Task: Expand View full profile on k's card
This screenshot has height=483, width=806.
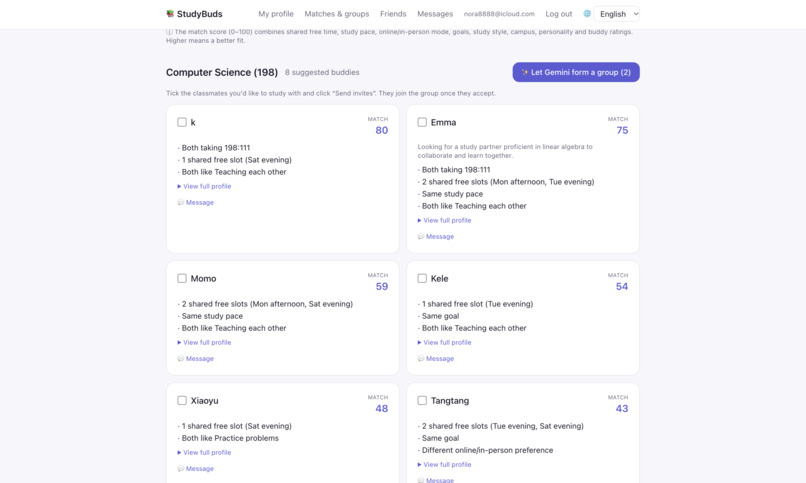Action: [204, 186]
